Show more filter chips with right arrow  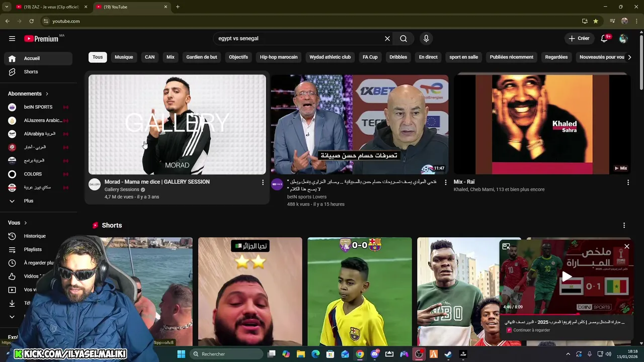tap(629, 57)
